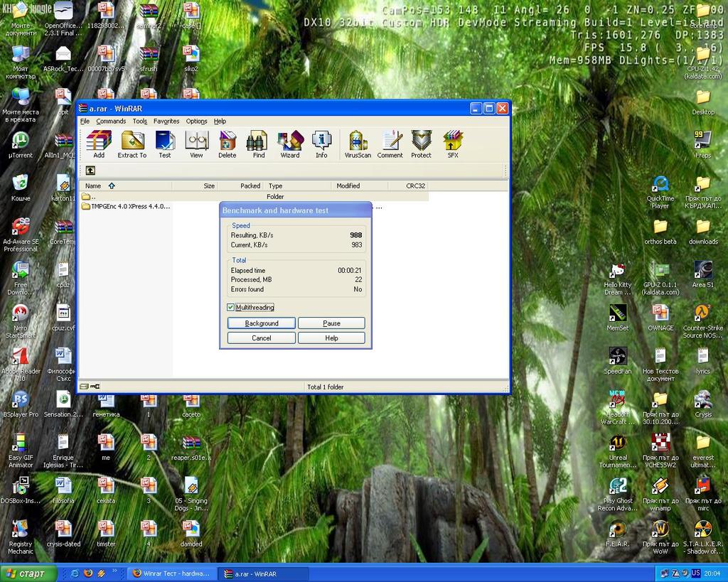
Task: Create an SFX archive
Action: pos(453,142)
